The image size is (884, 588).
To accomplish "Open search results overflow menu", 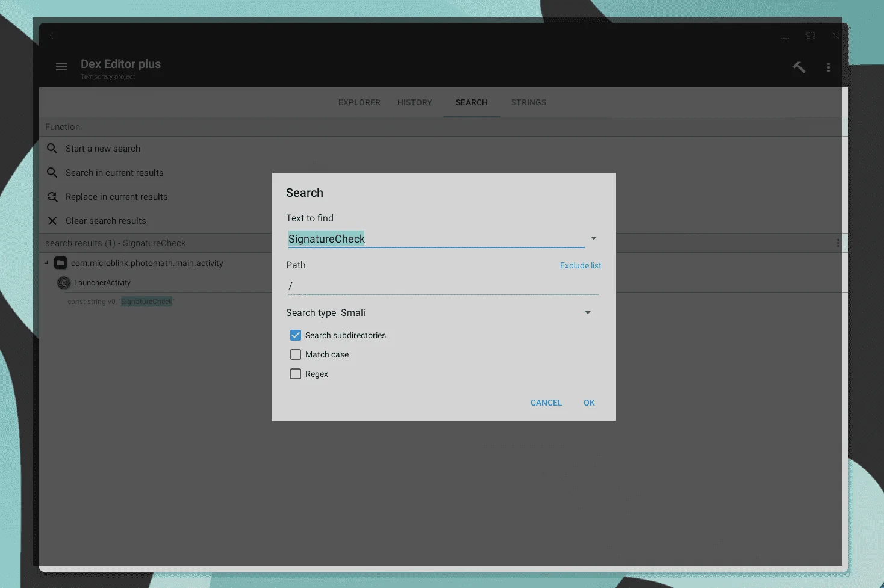I will point(838,243).
